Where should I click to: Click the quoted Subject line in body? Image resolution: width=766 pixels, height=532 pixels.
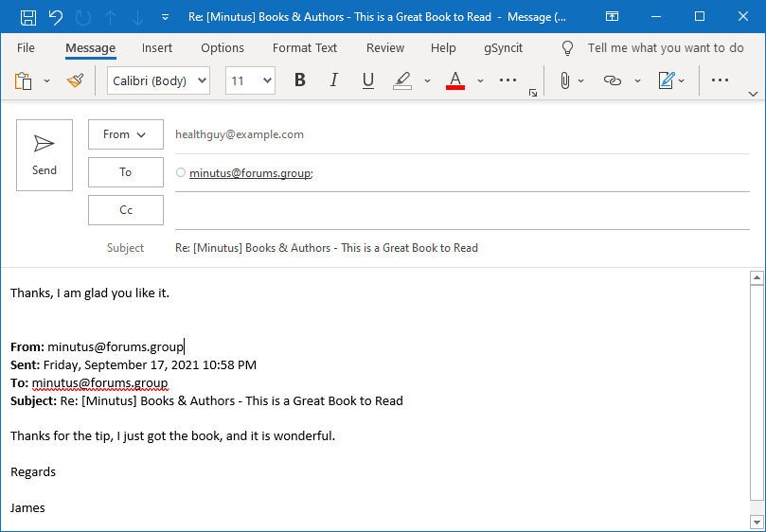206,401
